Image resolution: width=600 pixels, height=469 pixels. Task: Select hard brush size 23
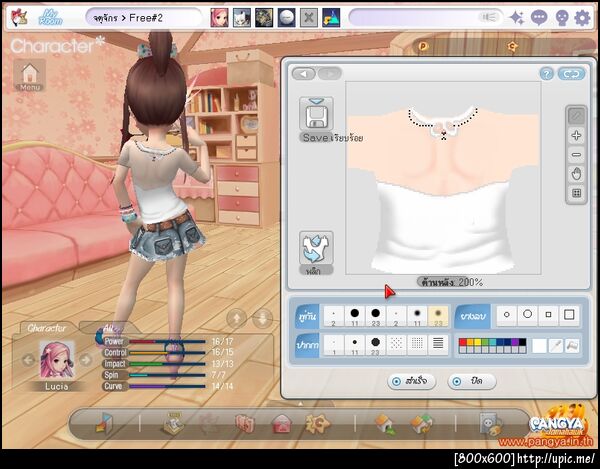(x=375, y=316)
